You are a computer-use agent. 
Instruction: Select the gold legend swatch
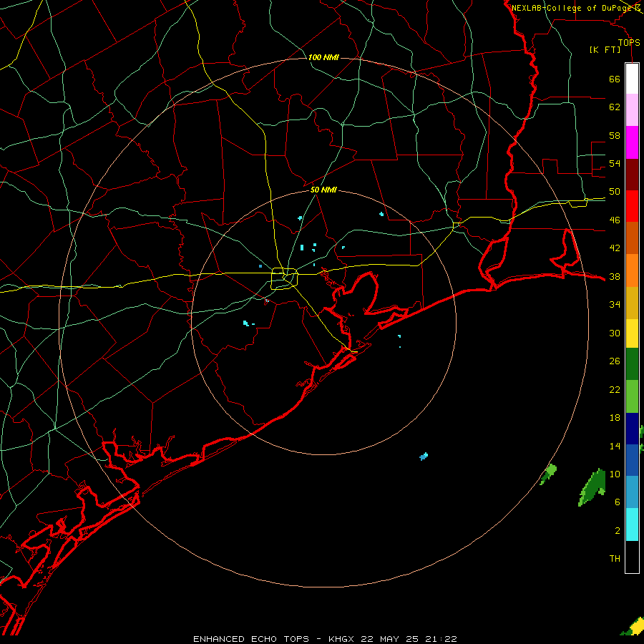[632, 303]
